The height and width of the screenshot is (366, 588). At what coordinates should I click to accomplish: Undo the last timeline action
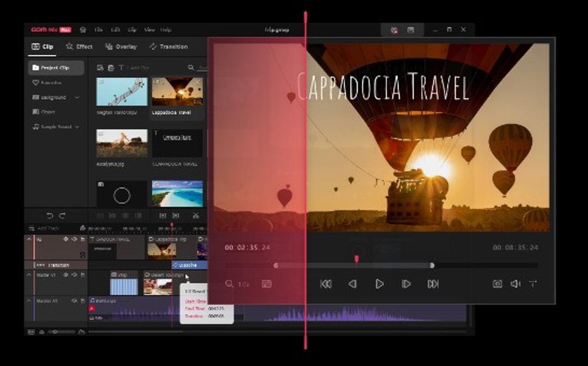(x=50, y=215)
